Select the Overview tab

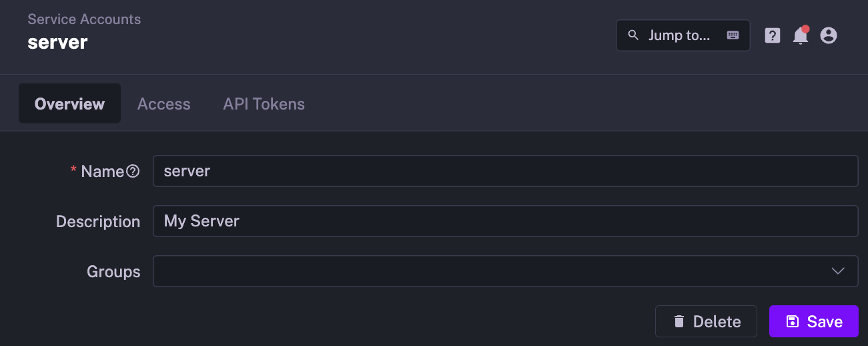(69, 104)
